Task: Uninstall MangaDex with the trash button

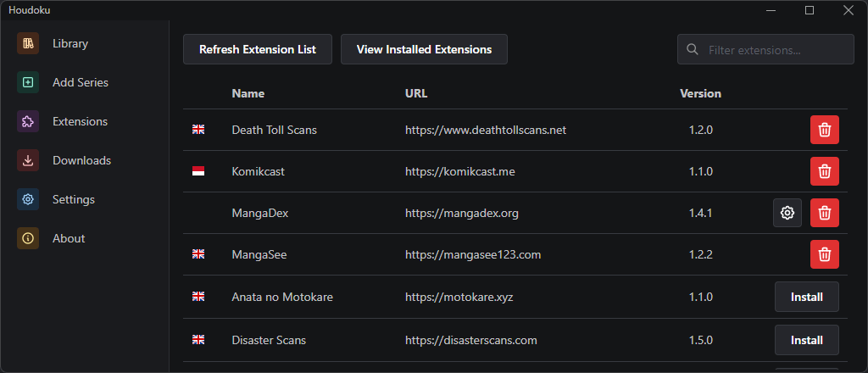Action: point(824,213)
